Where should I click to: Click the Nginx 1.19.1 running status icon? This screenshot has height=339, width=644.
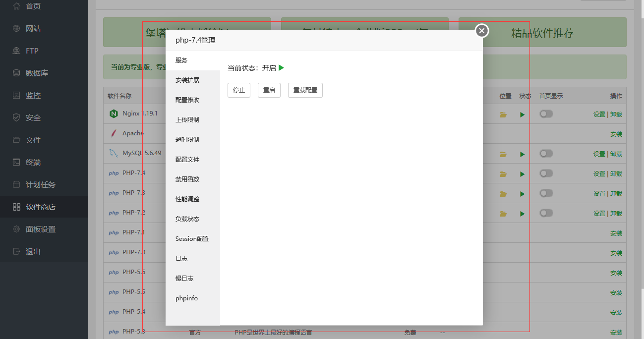tap(522, 114)
